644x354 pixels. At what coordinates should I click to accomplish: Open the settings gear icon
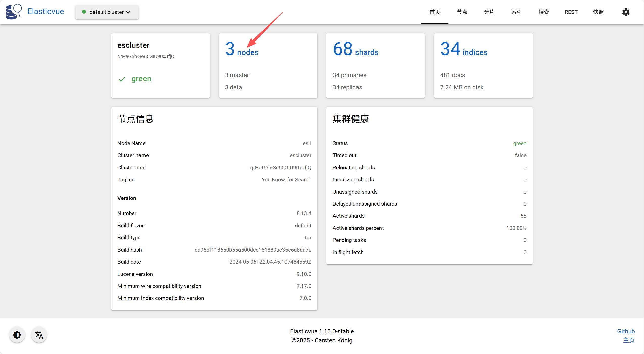(626, 12)
